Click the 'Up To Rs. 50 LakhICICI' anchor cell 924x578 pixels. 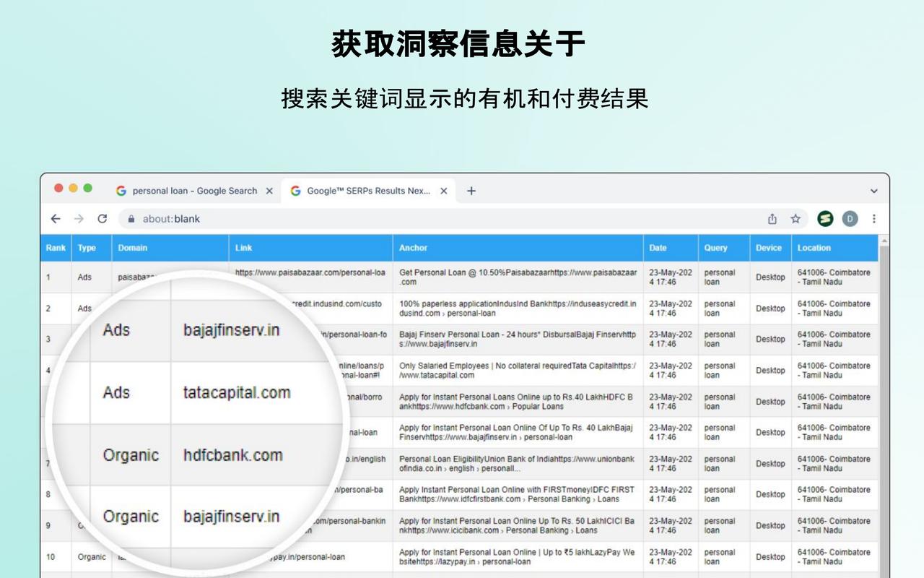tap(518, 525)
